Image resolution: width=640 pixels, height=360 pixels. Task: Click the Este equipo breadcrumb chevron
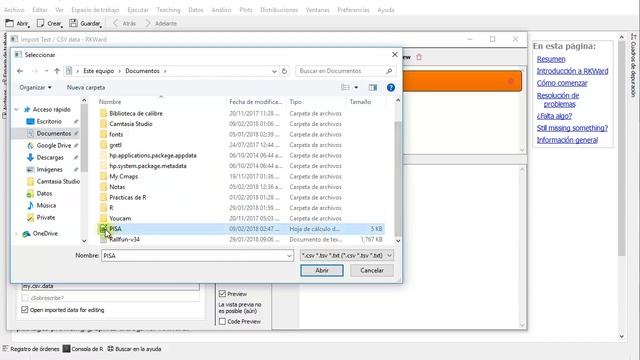(x=120, y=71)
